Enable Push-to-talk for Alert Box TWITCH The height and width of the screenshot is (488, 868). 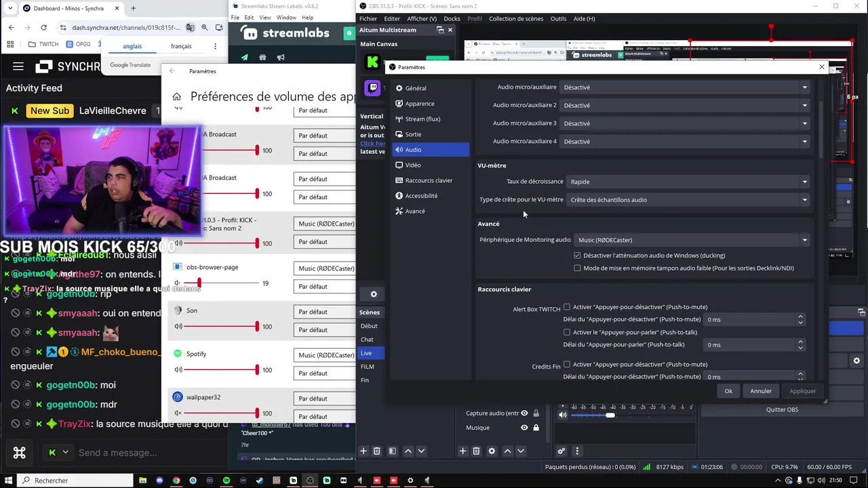(567, 332)
